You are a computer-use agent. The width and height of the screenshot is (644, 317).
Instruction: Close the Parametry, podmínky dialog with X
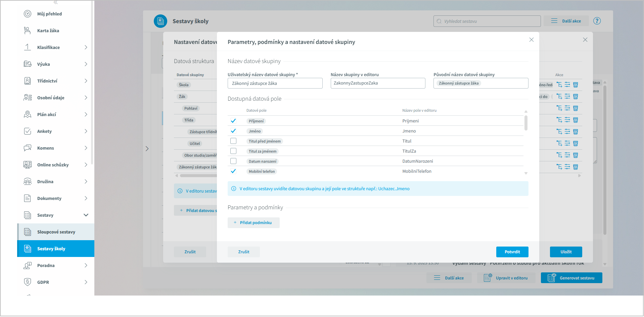[x=531, y=40]
